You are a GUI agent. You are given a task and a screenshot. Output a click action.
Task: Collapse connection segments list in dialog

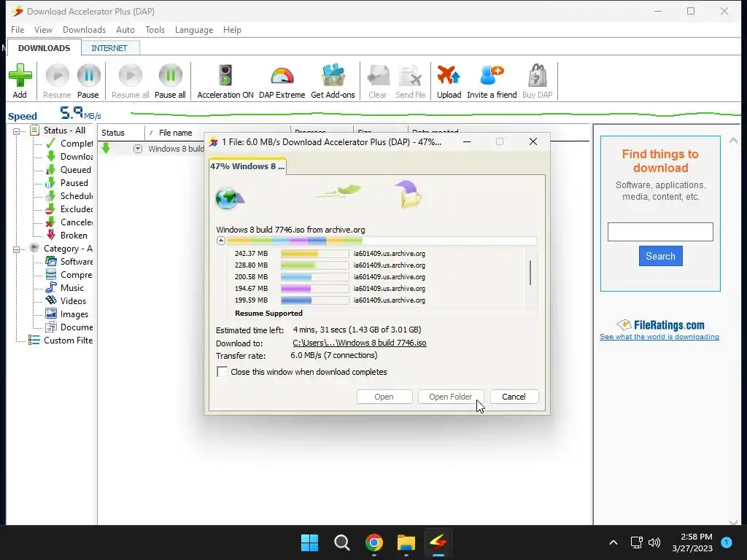click(x=220, y=241)
